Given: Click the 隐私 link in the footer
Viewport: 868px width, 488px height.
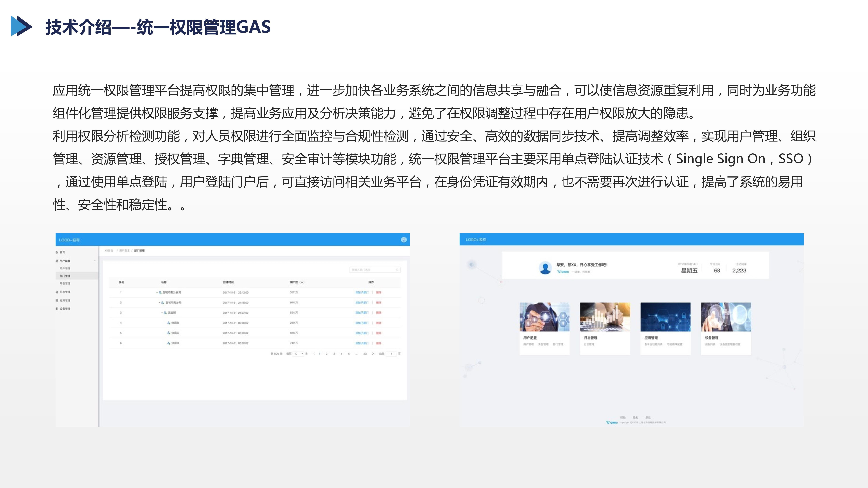Looking at the screenshot, I should click(x=636, y=417).
